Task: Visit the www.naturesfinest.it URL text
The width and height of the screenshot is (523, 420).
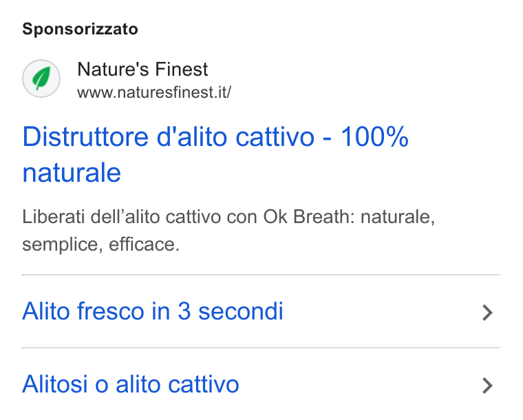Action: point(154,92)
